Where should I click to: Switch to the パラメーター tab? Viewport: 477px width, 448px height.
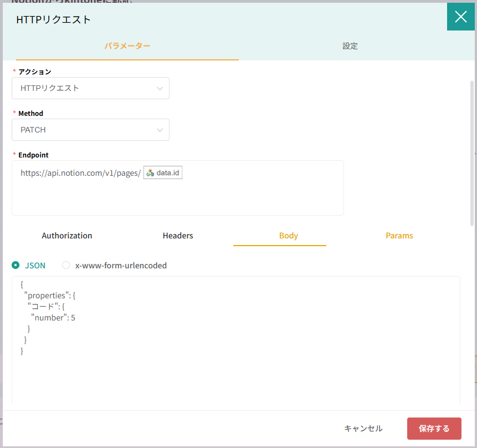pyautogui.click(x=127, y=46)
